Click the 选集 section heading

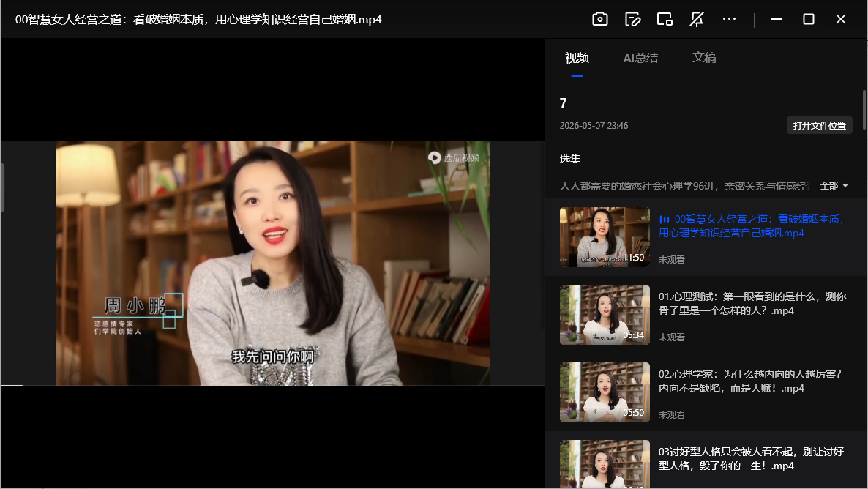[x=569, y=159]
